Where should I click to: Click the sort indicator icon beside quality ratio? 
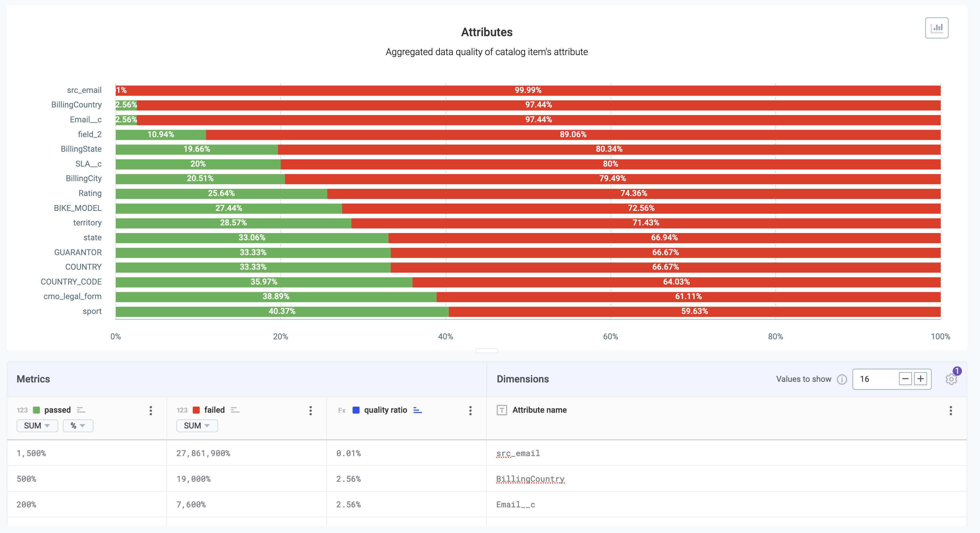point(417,410)
